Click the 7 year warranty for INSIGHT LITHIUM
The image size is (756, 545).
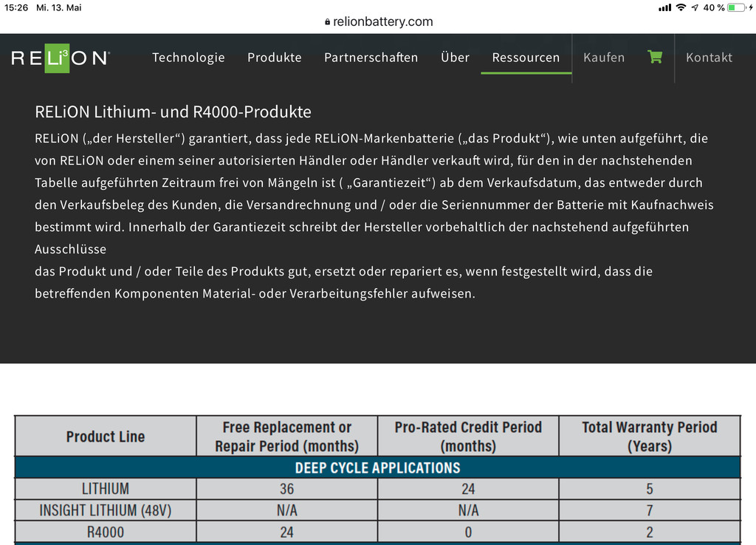(650, 510)
